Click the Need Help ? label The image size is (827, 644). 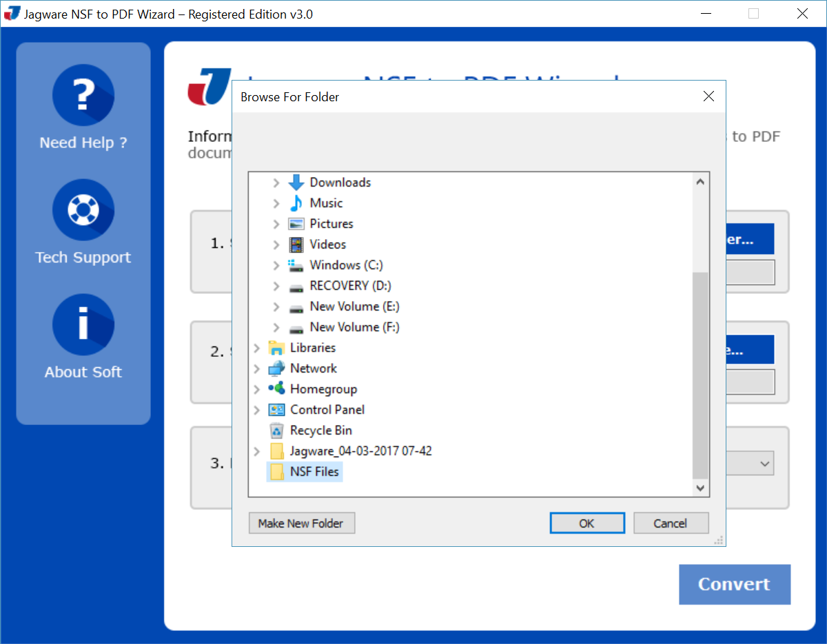coord(83,143)
